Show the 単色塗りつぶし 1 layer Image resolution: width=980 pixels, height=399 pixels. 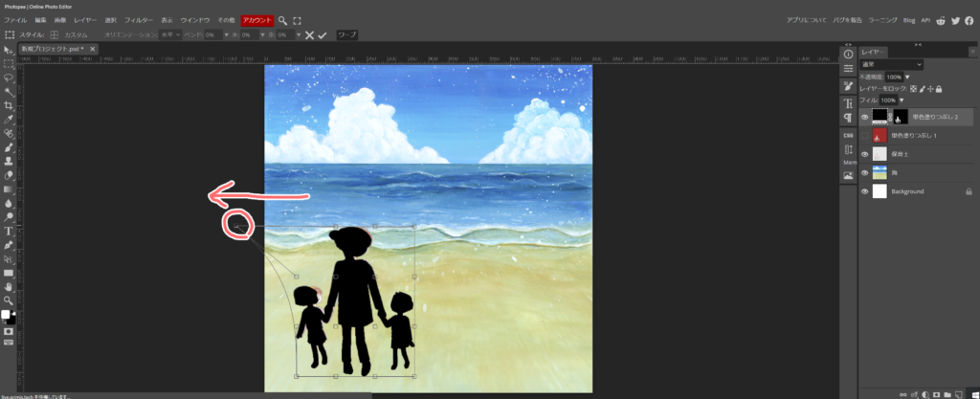tap(865, 136)
